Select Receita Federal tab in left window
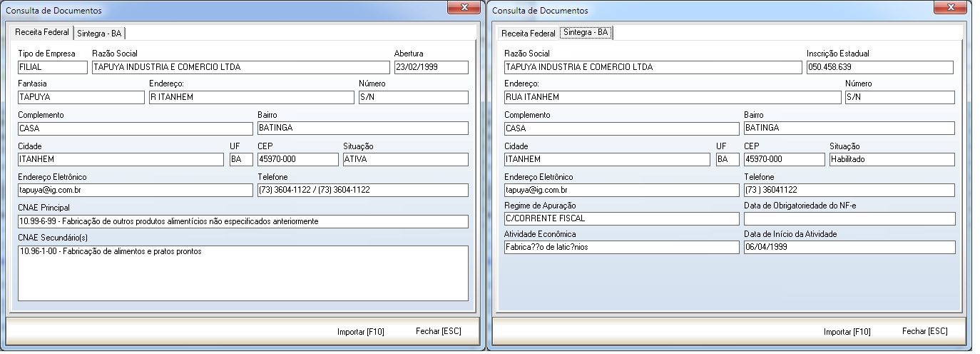 coord(42,32)
